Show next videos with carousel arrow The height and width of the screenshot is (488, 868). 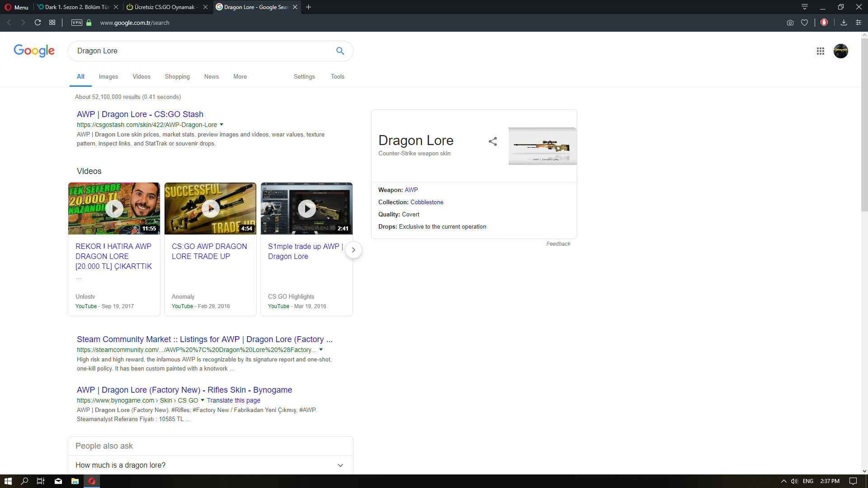pyautogui.click(x=354, y=250)
